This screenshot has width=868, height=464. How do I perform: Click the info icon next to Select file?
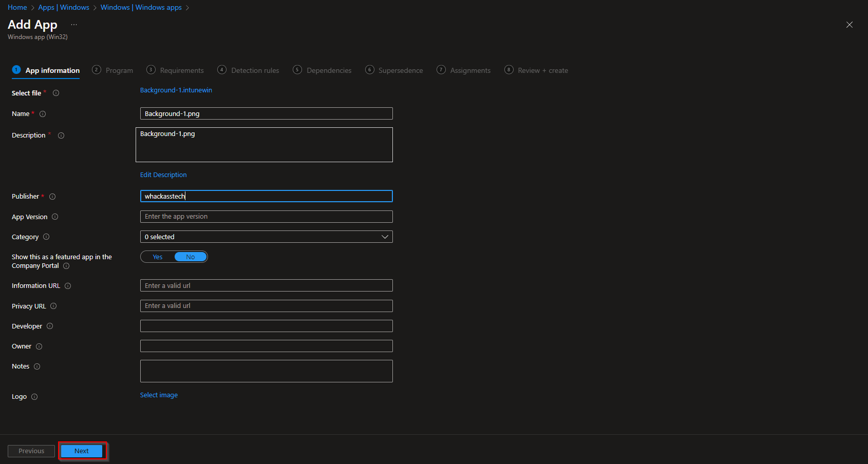tap(56, 93)
